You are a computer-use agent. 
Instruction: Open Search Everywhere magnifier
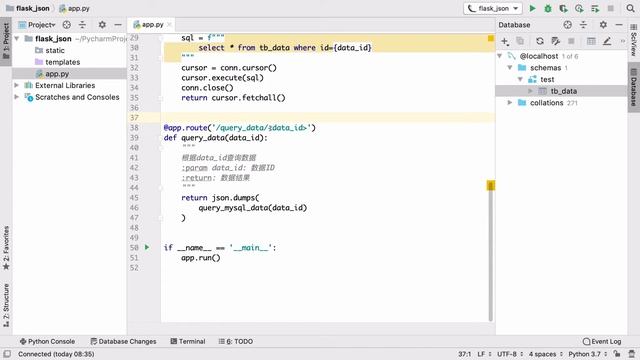click(x=630, y=8)
